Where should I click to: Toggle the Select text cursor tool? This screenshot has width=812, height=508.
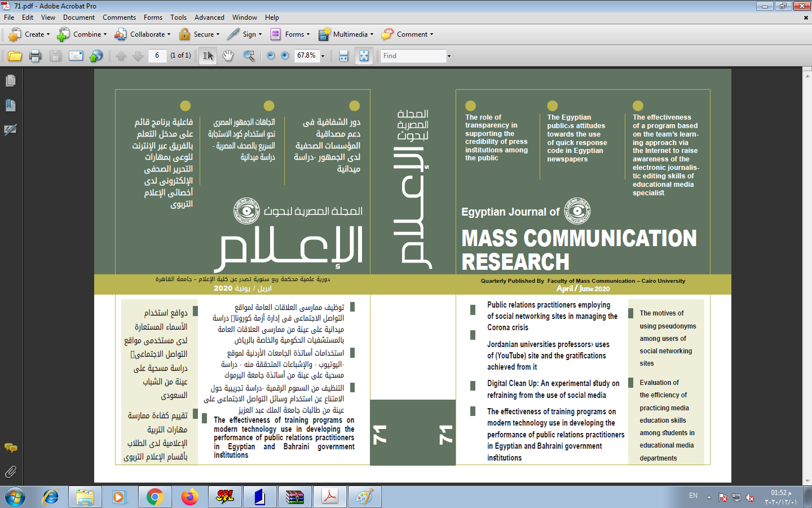[208, 56]
